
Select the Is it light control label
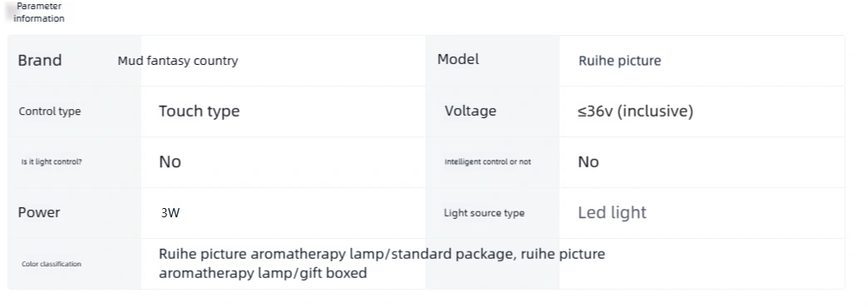pyautogui.click(x=52, y=161)
